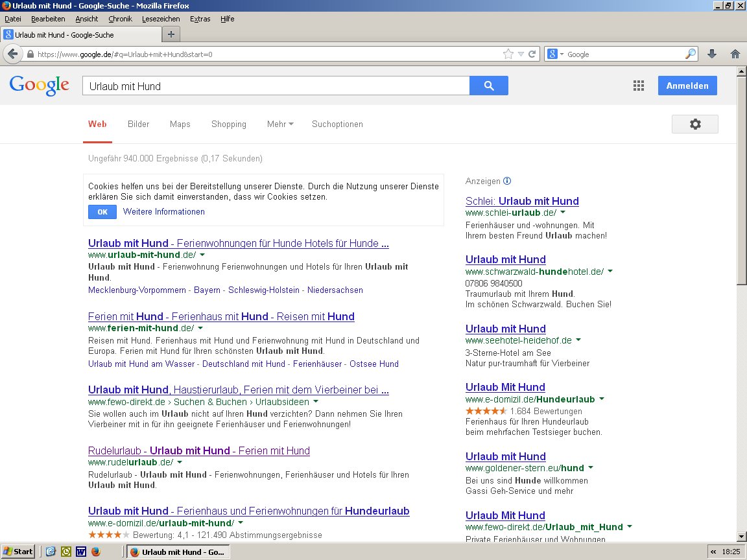Open Internet Explorer from quick launch
747x560 pixels.
[51, 552]
